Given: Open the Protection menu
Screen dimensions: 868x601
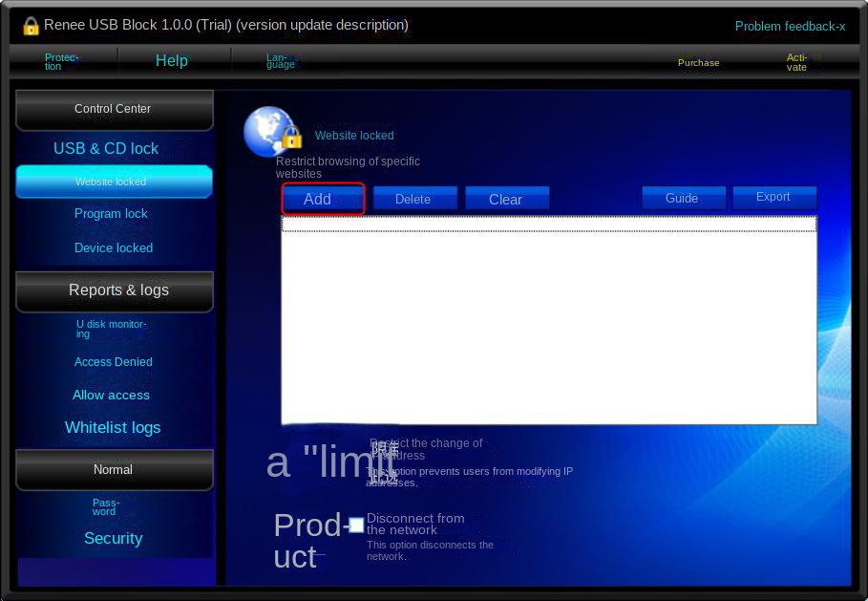Looking at the screenshot, I should 61,61.
